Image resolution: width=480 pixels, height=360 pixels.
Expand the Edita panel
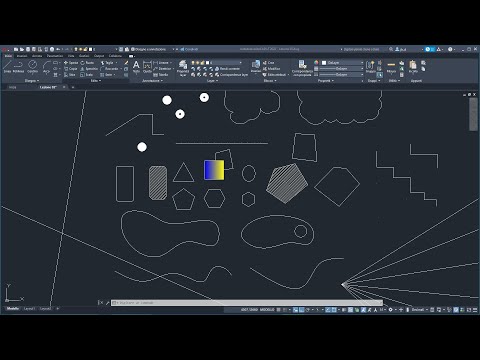coord(95,81)
